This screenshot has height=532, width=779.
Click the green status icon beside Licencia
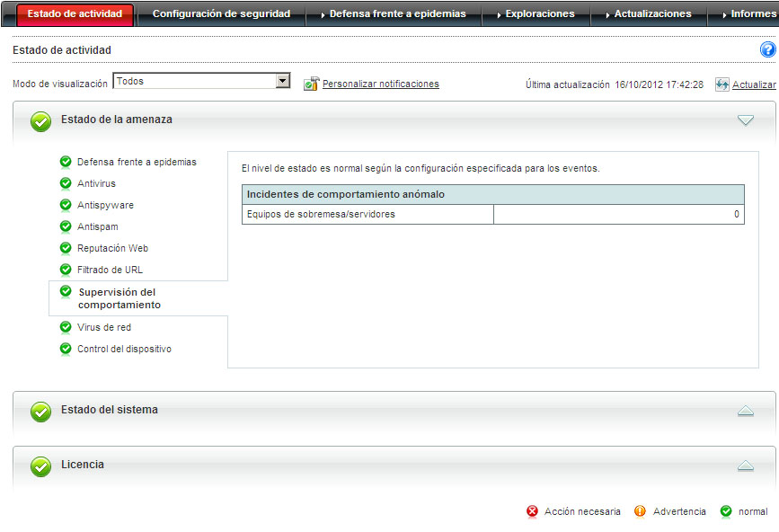coord(40,466)
